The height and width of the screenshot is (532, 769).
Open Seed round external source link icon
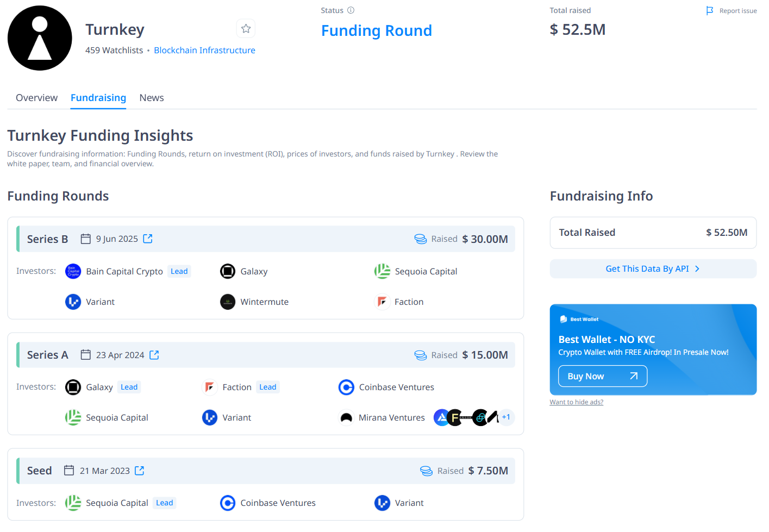140,471
